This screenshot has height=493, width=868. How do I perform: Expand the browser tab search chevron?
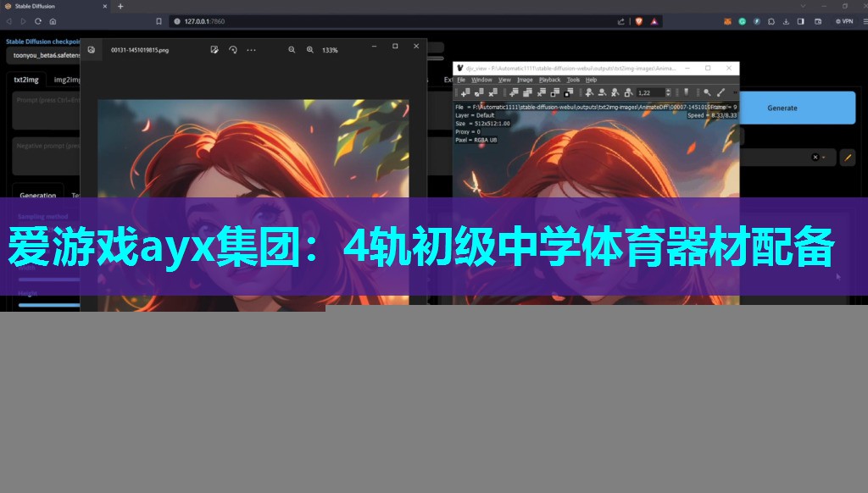[x=803, y=6]
